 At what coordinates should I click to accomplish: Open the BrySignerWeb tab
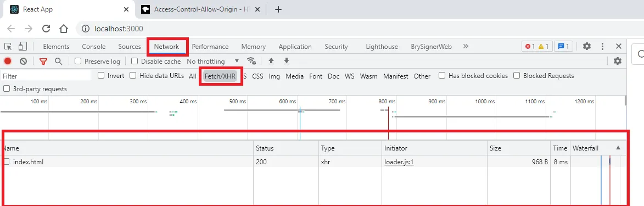coord(431,47)
